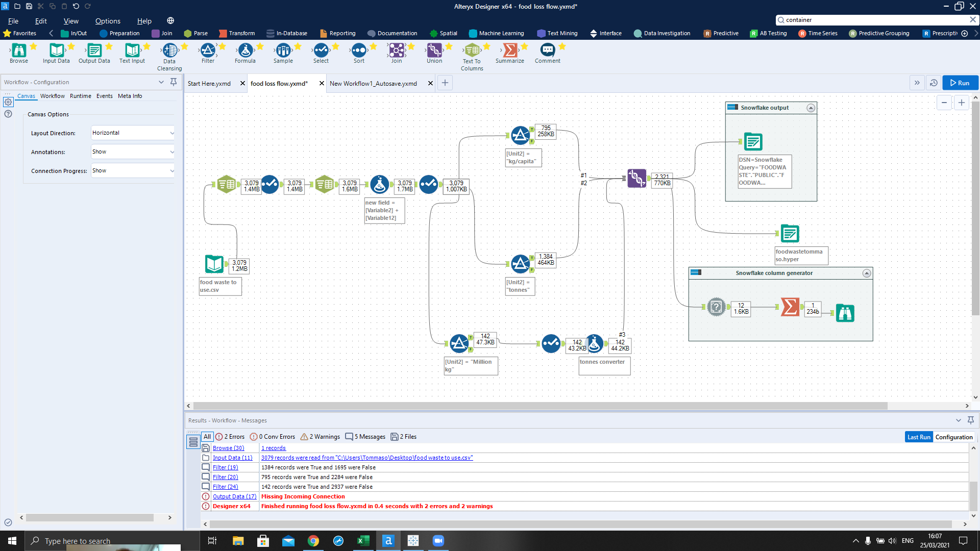Viewport: 980px width, 551px height.
Task: Select the Summarize tool in palette
Action: click(510, 53)
